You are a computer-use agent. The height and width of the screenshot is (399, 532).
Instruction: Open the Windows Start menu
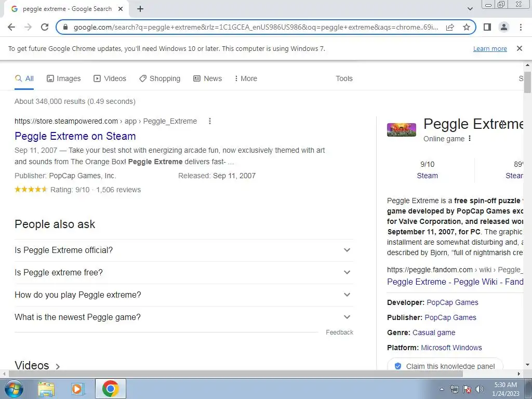click(14, 389)
